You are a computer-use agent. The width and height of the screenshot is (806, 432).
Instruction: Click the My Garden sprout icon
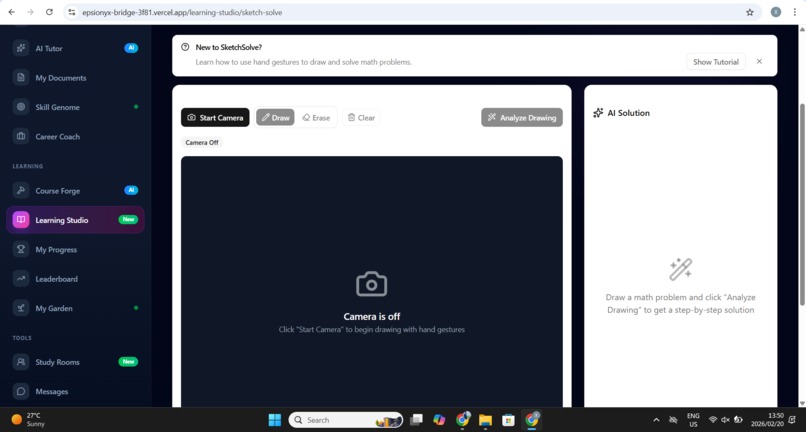[x=21, y=308]
